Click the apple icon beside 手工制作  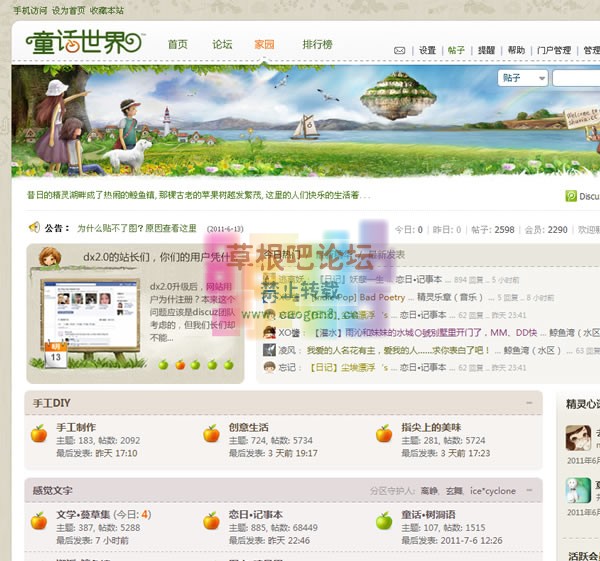[39, 433]
